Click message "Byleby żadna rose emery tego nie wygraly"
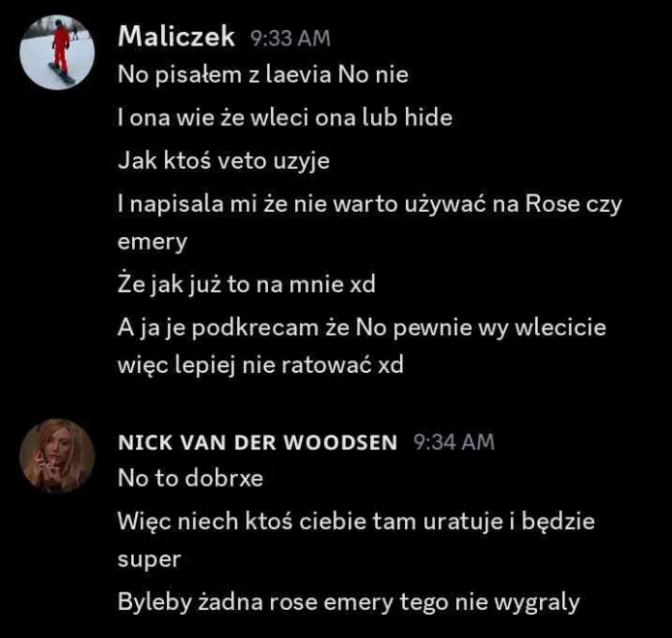This screenshot has width=672, height=638. (348, 602)
